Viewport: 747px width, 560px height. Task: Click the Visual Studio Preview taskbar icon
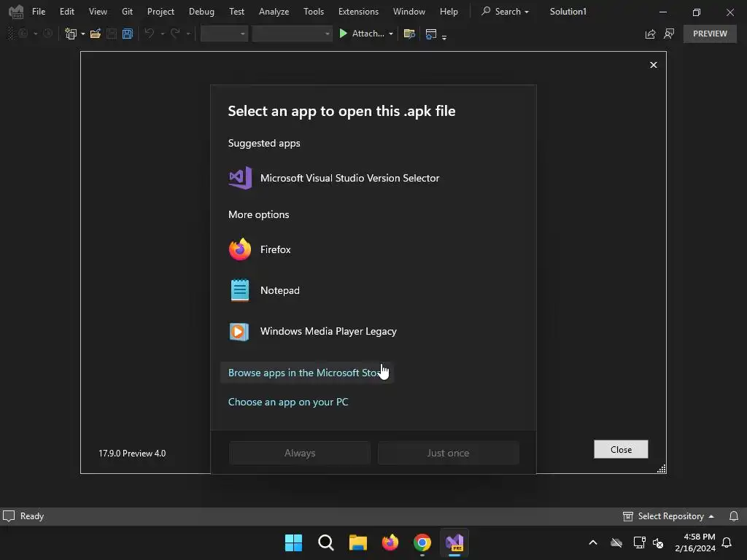[454, 542]
